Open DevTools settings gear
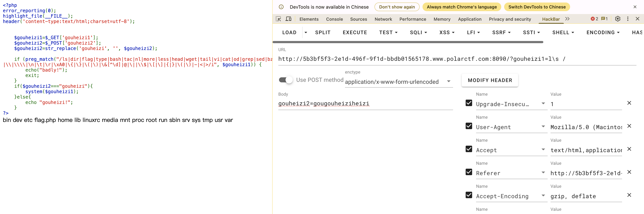Screen dimensions: 644x214 pos(618,19)
